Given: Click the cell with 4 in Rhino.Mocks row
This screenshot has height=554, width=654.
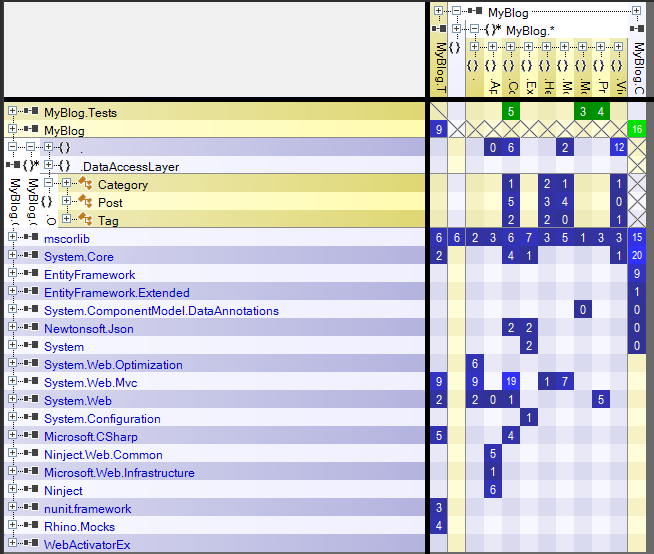Looking at the screenshot, I should tap(439, 525).
